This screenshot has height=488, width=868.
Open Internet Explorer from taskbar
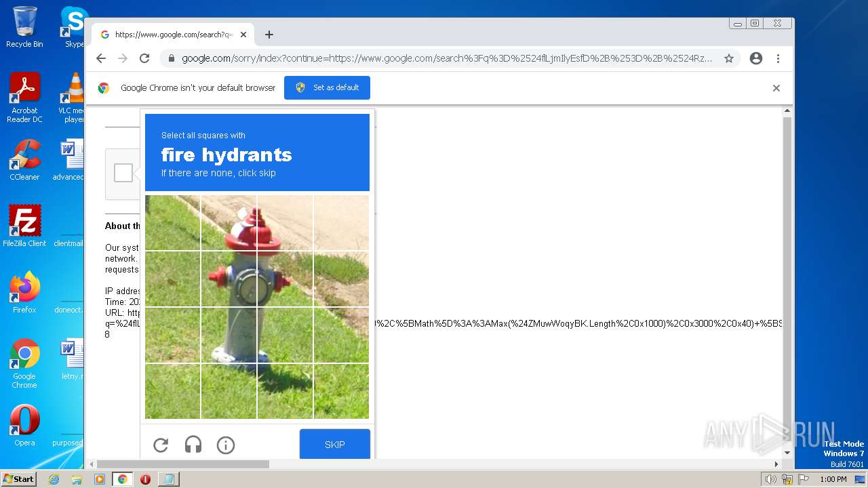coord(54,479)
